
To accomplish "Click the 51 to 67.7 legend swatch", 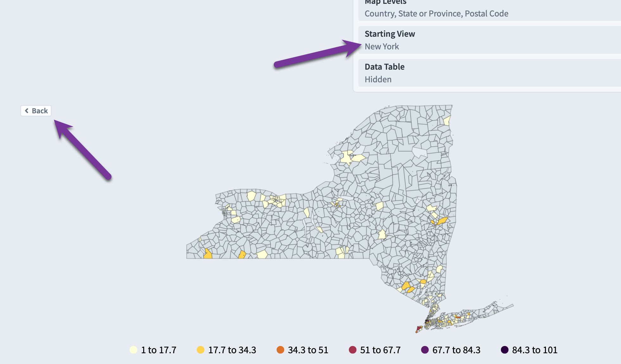I will 353,350.
